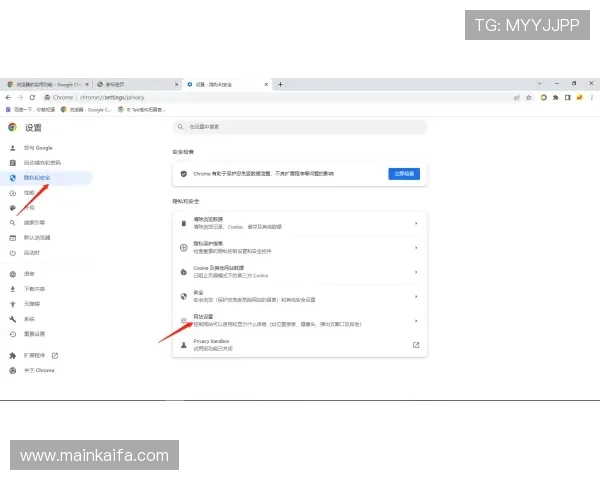
Task: Open the tab search dropdown chevron
Action: [x=539, y=83]
